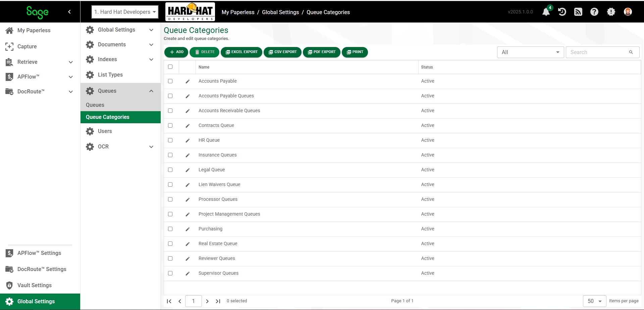
Task: Expand the DocRoute menu
Action: (71, 92)
